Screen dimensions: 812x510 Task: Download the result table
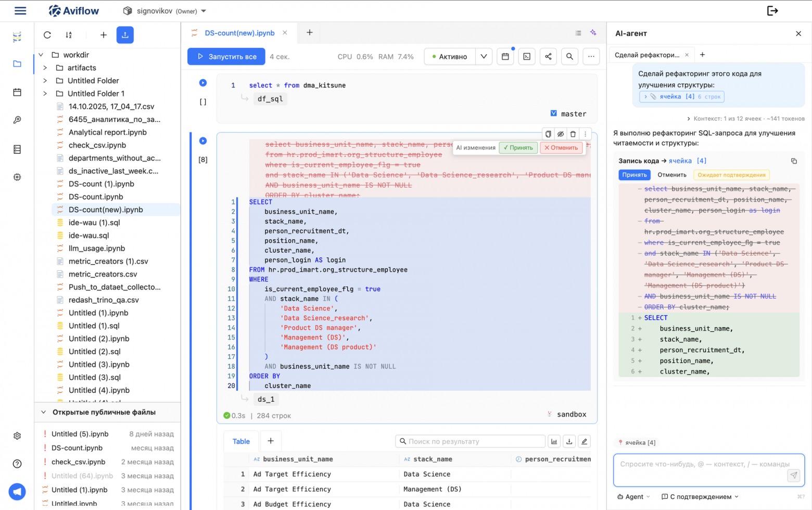tap(569, 442)
